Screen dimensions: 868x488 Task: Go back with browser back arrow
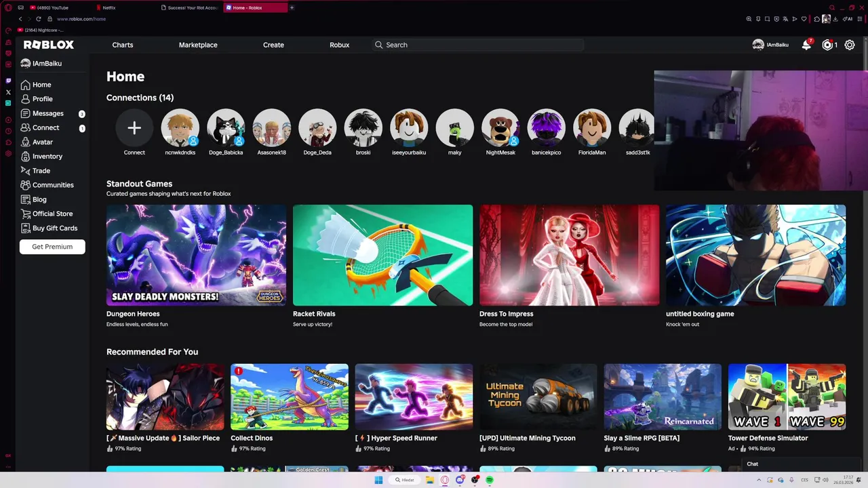20,19
